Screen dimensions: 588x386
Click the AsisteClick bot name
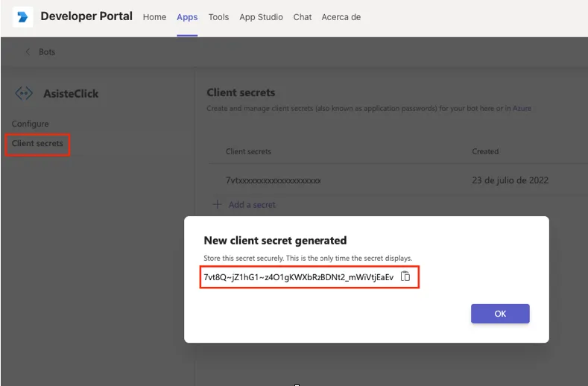pyautogui.click(x=71, y=94)
